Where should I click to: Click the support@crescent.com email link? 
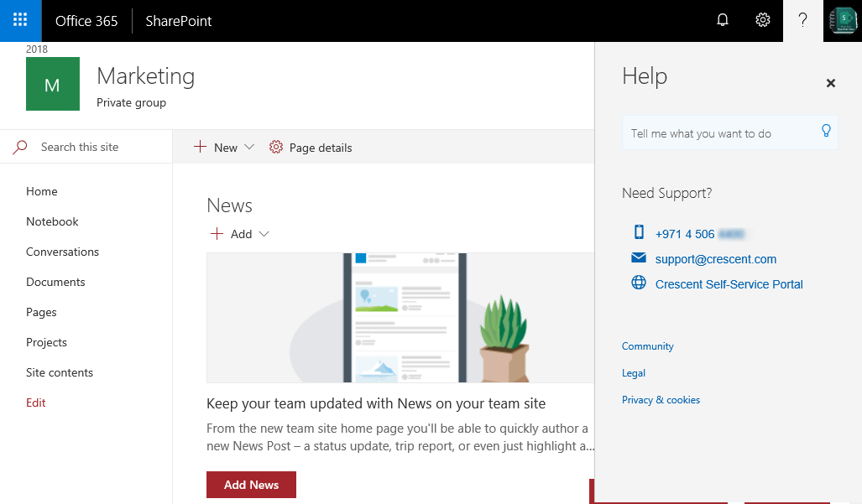tap(716, 259)
